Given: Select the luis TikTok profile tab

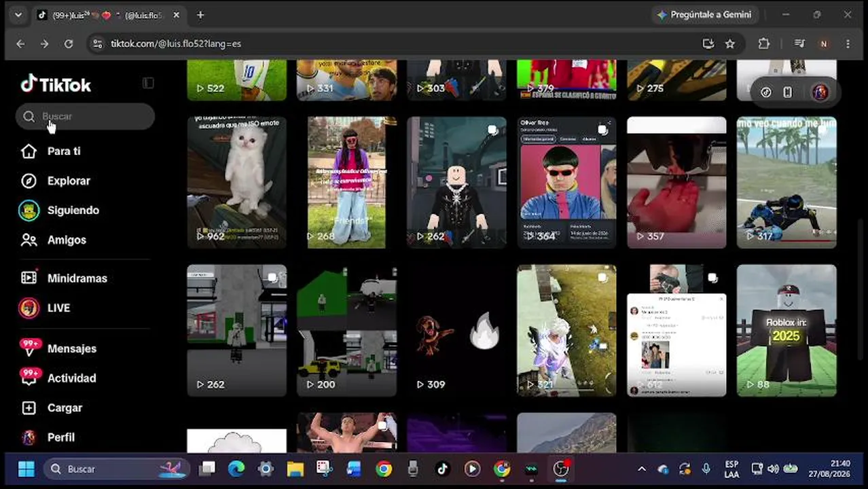Looking at the screenshot, I should [x=109, y=15].
